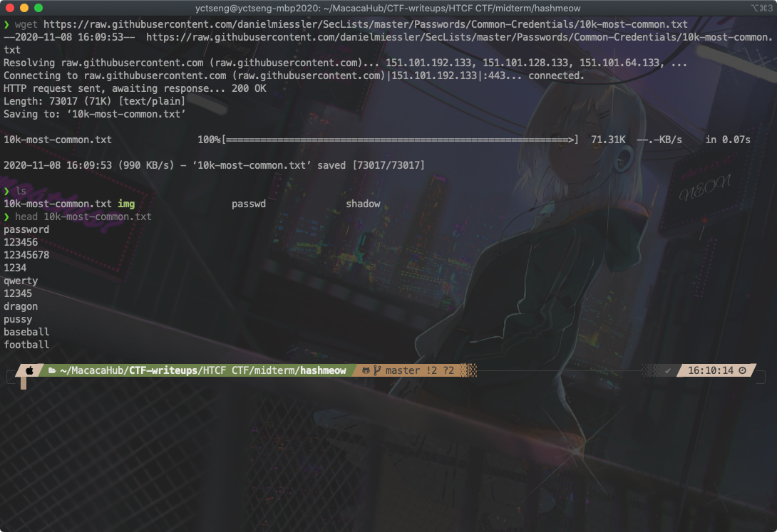Click the 'football' output line
777x532 pixels.
tap(26, 345)
